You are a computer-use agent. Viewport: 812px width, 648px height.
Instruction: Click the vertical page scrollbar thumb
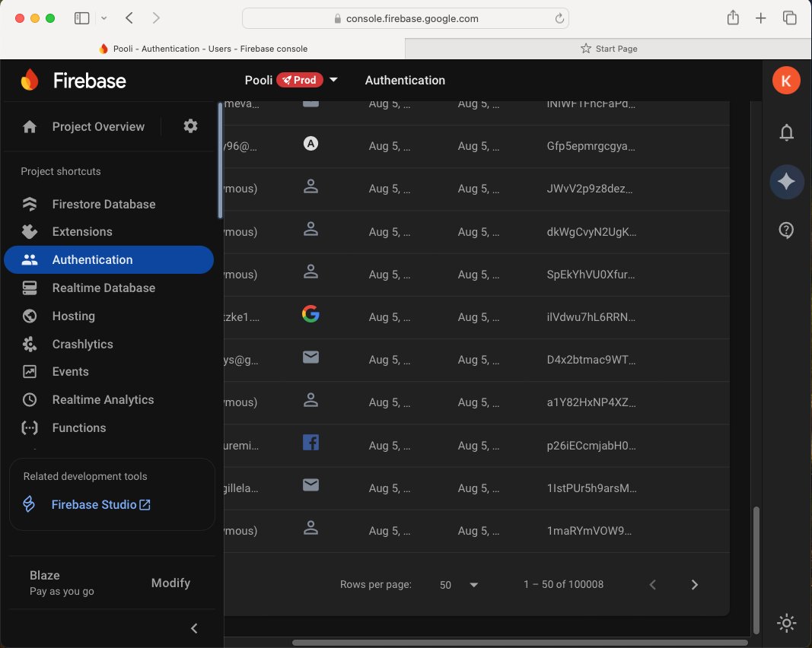(x=756, y=570)
